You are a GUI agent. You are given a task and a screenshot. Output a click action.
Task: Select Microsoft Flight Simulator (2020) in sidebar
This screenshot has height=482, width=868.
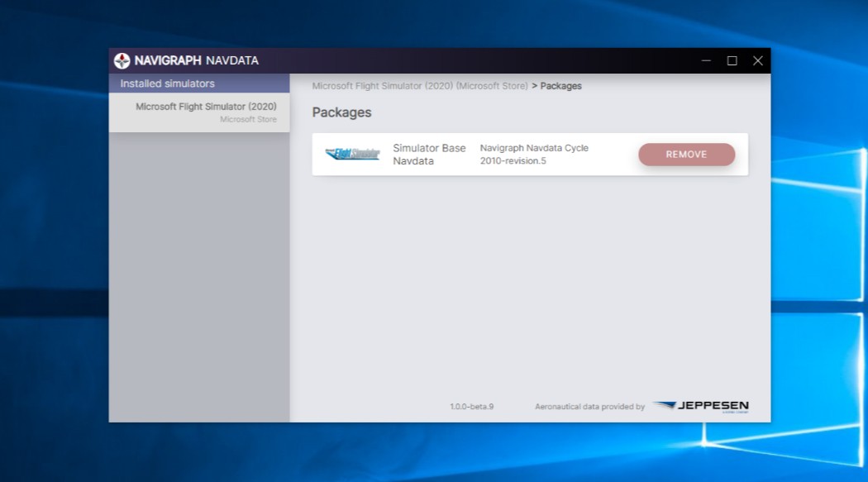click(x=199, y=112)
